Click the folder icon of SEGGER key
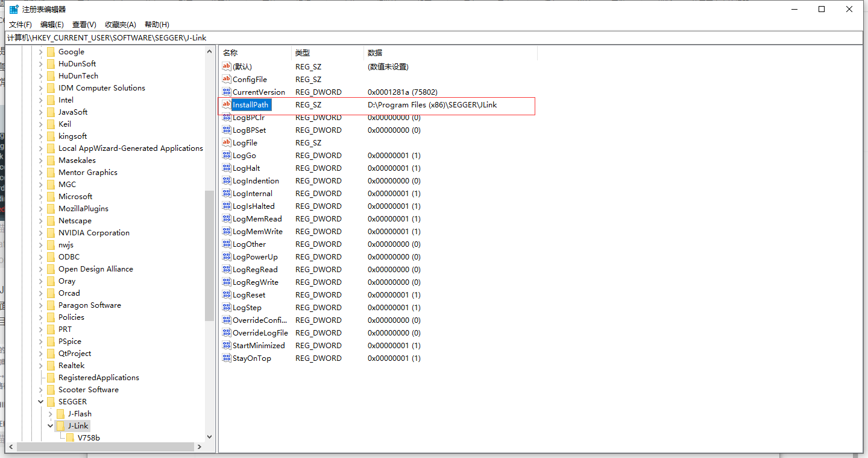Screen dimensions: 868x458 pos(51,401)
